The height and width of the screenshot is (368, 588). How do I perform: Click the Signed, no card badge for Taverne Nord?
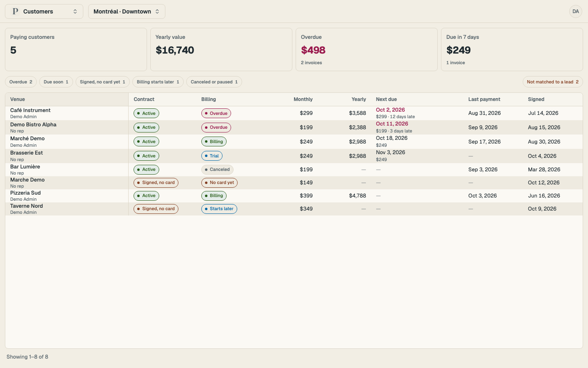tap(156, 209)
